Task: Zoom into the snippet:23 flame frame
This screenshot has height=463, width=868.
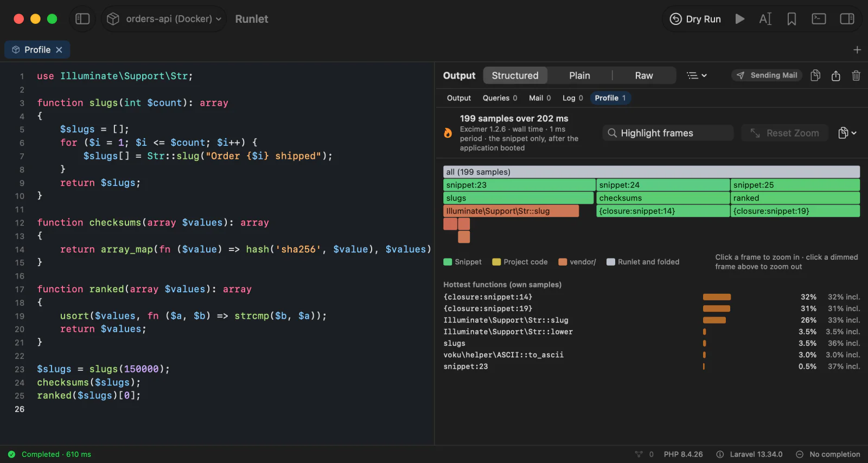Action: pos(519,185)
